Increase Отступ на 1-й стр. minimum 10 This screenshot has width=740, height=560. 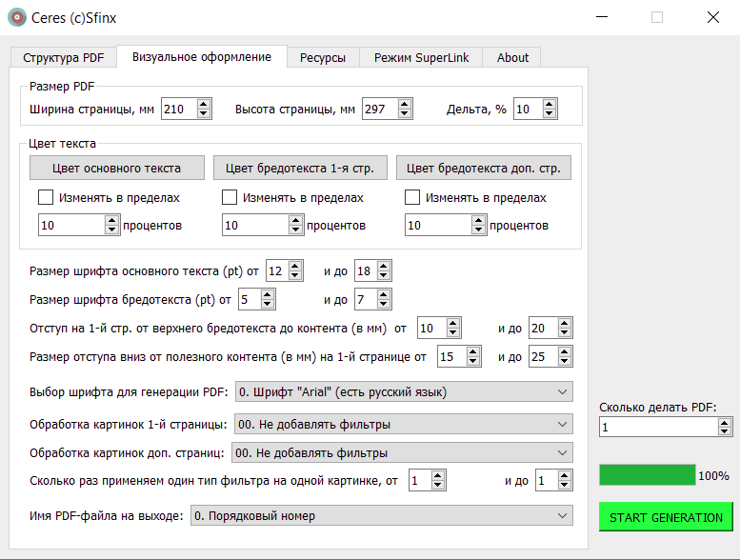pyautogui.click(x=453, y=323)
